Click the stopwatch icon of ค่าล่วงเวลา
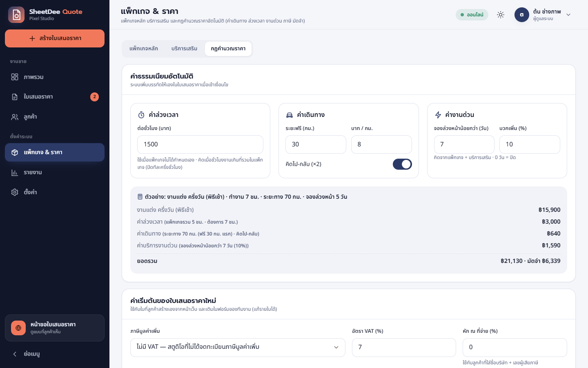Image resolution: width=588 pixels, height=368 pixels. point(141,115)
